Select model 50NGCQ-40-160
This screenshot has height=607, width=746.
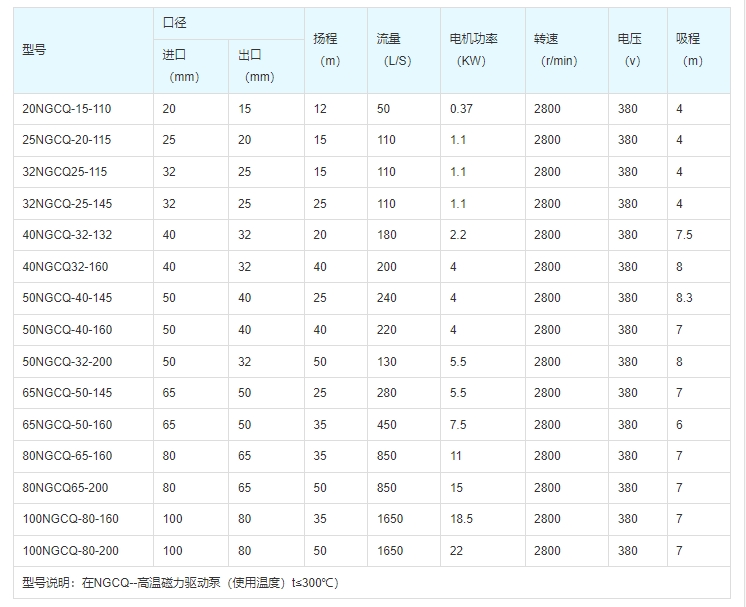pyautogui.click(x=67, y=330)
